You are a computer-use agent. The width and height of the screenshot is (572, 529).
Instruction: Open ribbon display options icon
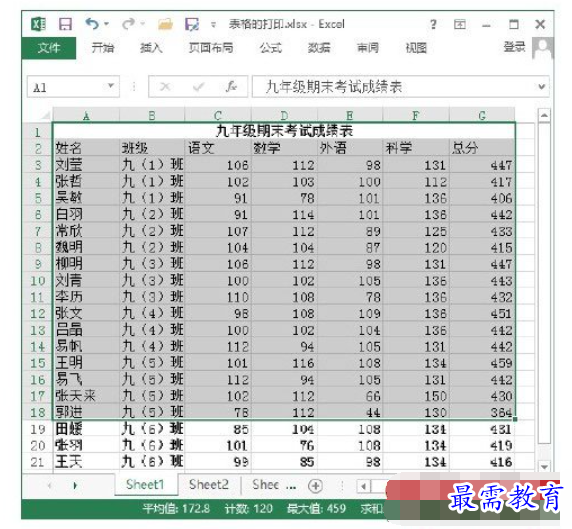click(x=460, y=24)
